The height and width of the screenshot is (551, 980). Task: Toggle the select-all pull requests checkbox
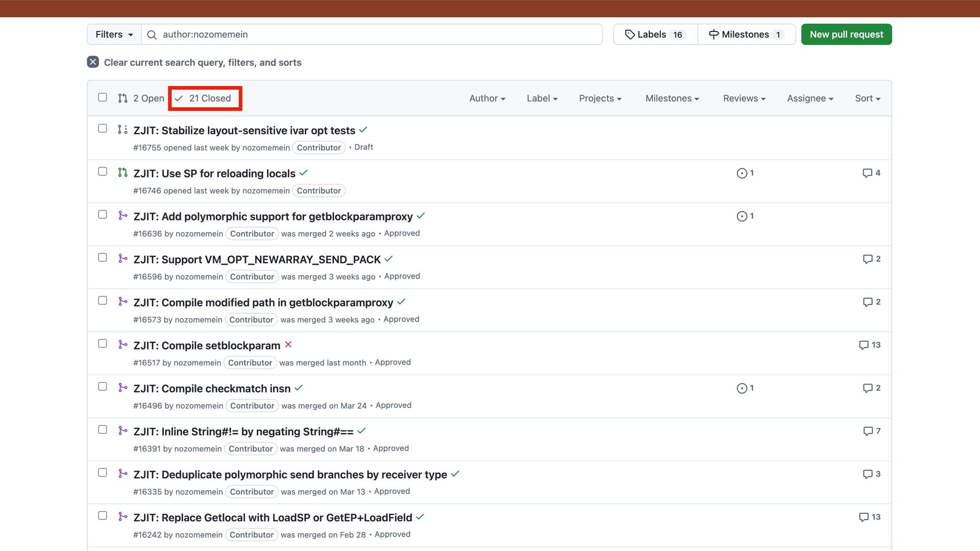(x=103, y=97)
